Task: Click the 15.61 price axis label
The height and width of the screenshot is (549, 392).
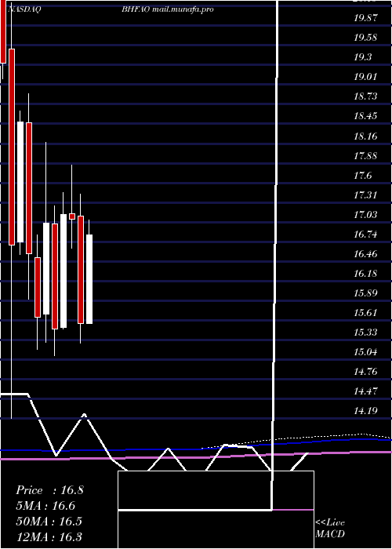Action: [x=365, y=313]
